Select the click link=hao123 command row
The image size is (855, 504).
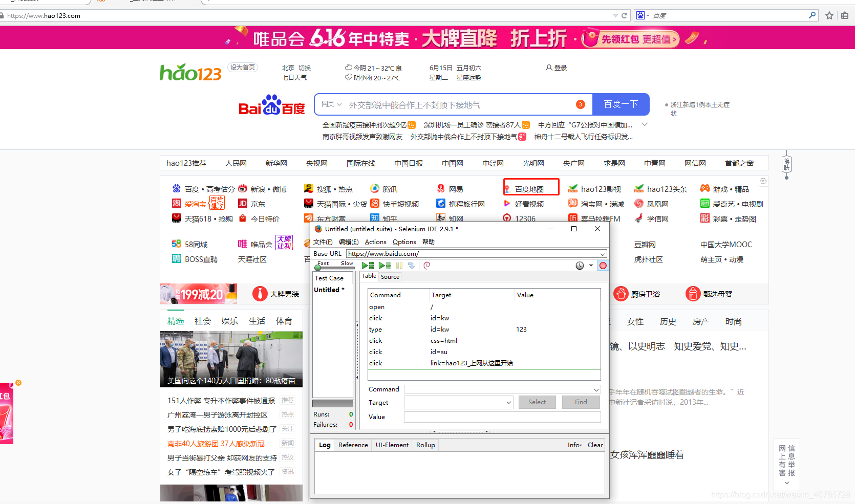[484, 363]
